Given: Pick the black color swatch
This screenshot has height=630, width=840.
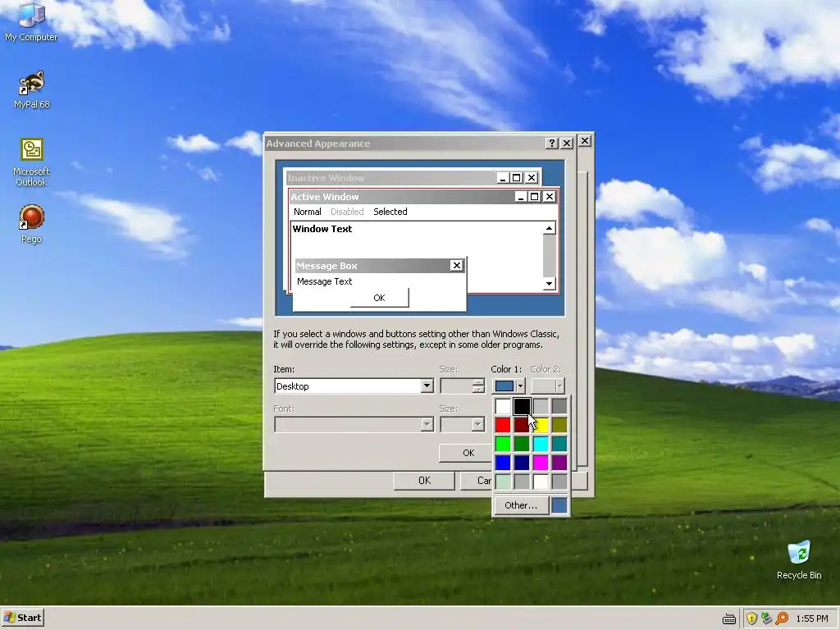Looking at the screenshot, I should click(x=521, y=406).
